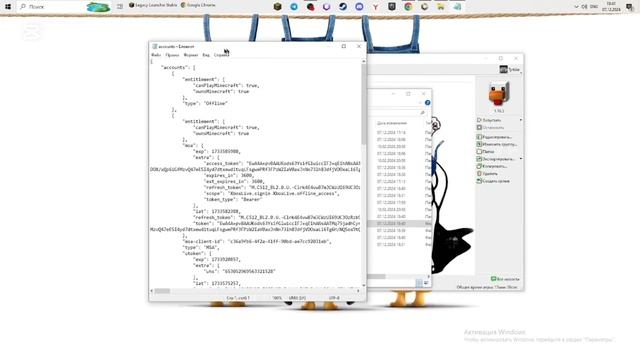
Task: Maximize the Notepad window
Action: coord(344,47)
